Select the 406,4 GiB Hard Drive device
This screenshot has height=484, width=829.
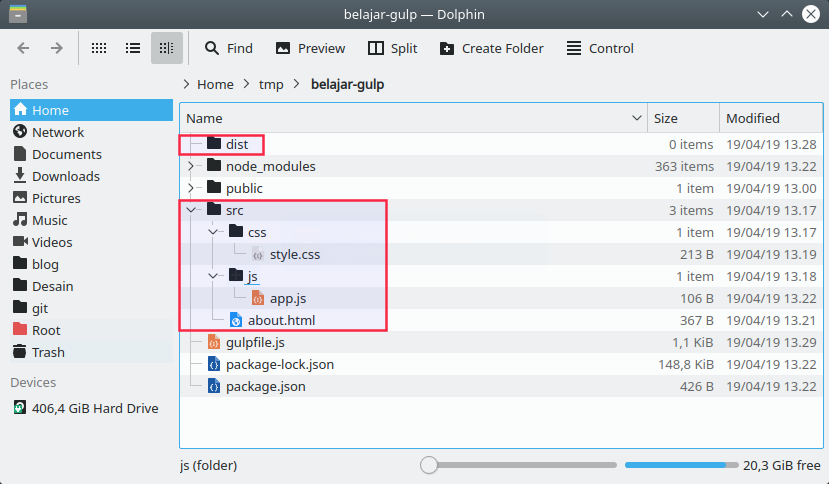tap(94, 408)
